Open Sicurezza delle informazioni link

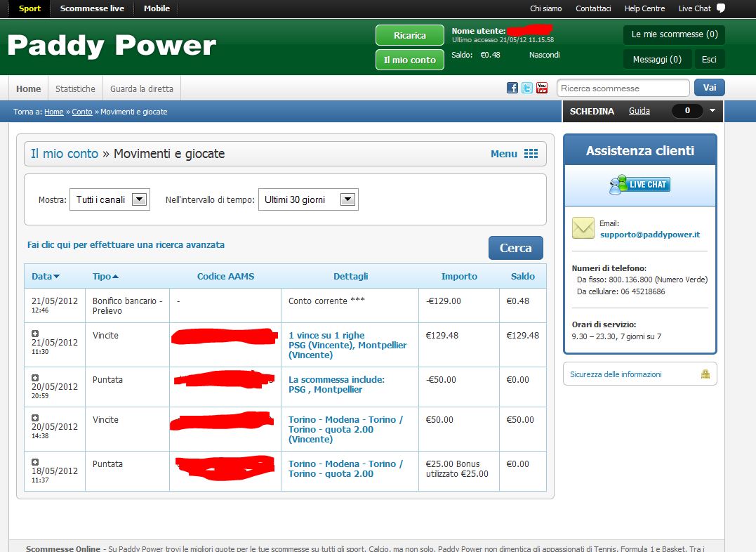(616, 374)
